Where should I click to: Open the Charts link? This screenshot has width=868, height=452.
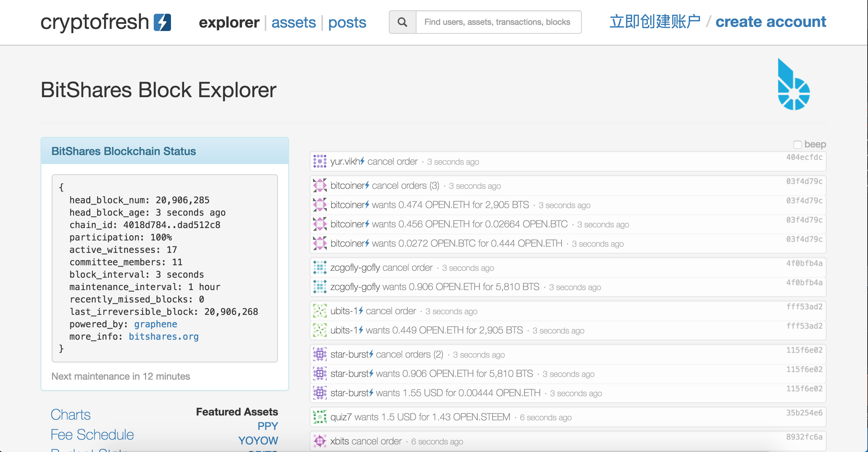71,414
